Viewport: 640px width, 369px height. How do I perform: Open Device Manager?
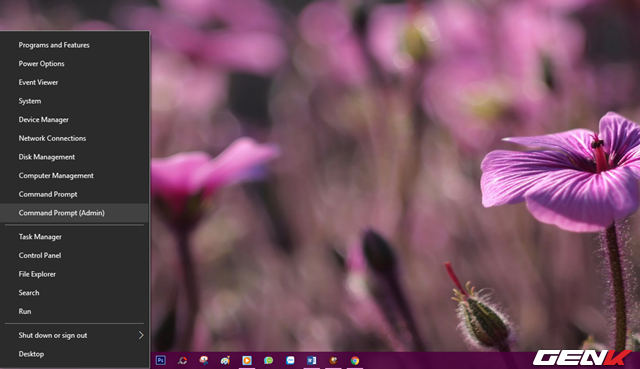pyautogui.click(x=74, y=120)
